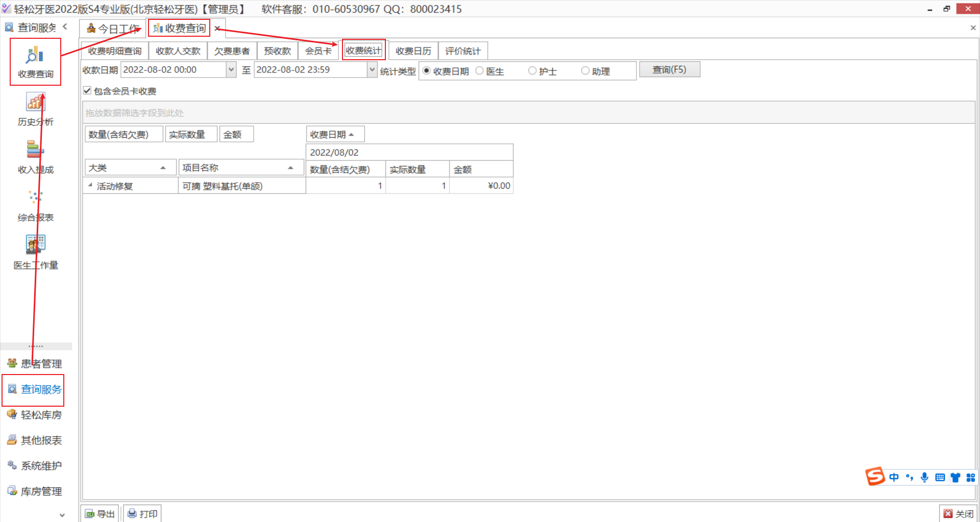
Task: Open end date dropdown arrow
Action: 373,69
